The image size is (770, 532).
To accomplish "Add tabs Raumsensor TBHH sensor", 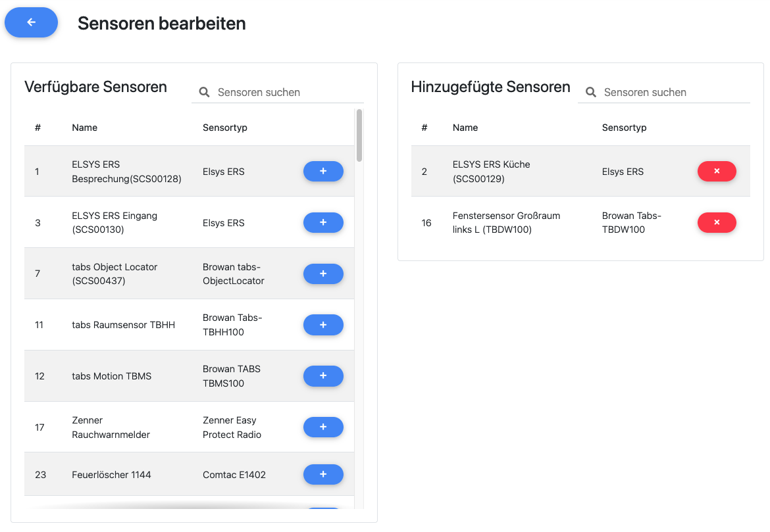I will pyautogui.click(x=323, y=324).
